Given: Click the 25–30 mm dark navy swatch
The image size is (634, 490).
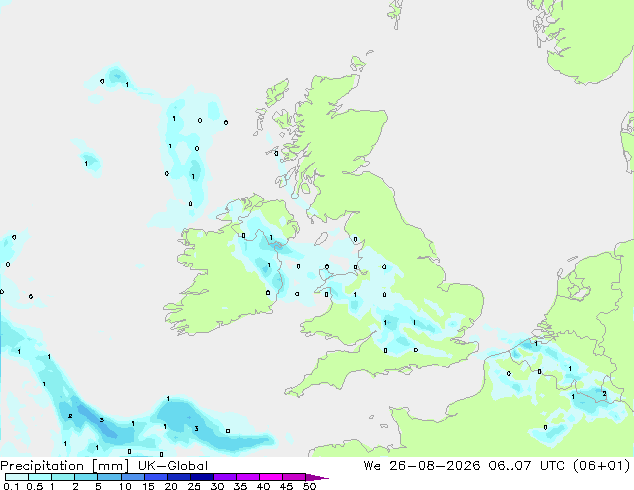Looking at the screenshot, I should pos(202,477).
